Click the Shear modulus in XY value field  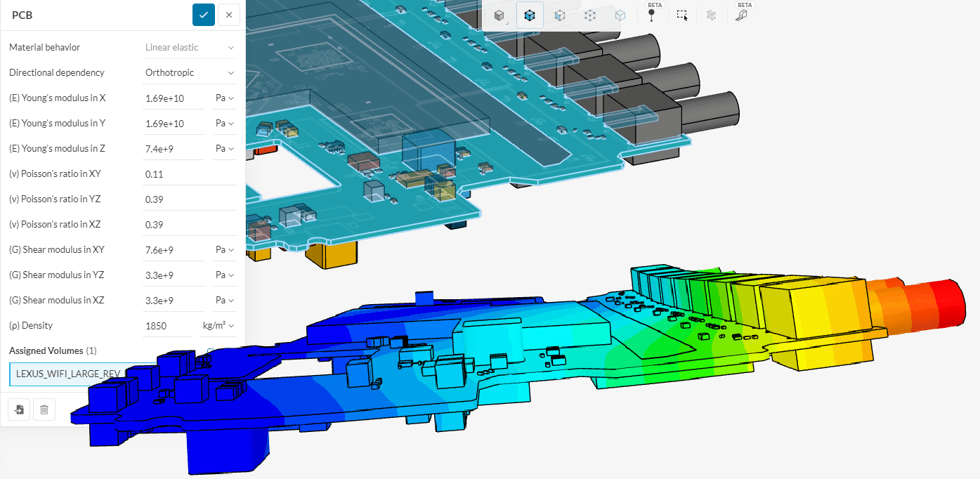click(x=173, y=250)
